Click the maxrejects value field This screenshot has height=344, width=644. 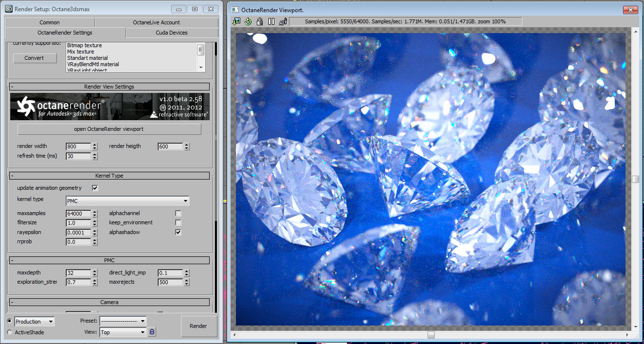(170, 282)
